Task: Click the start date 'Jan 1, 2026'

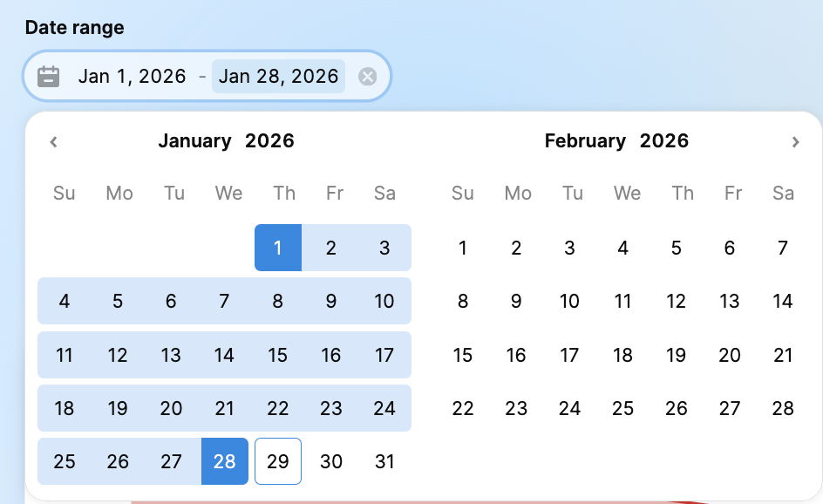Action: 132,76
